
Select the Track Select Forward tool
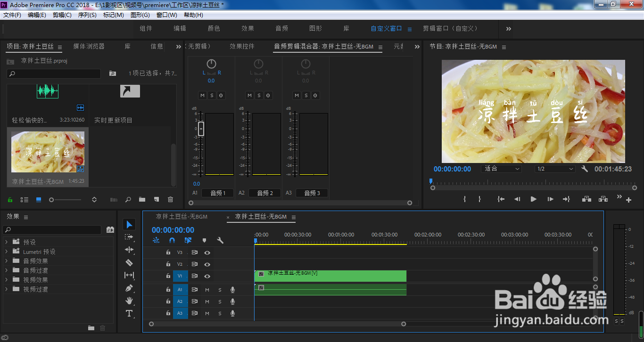[129, 237]
